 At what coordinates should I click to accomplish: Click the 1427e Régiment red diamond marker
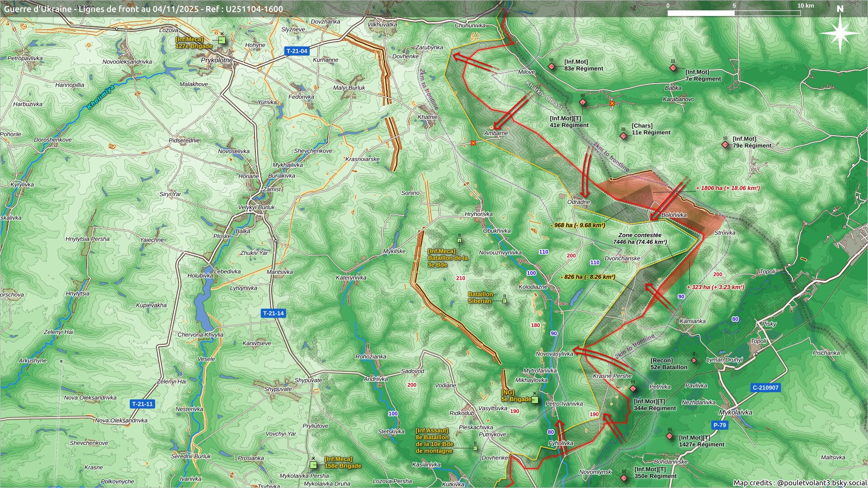pyautogui.click(x=670, y=436)
